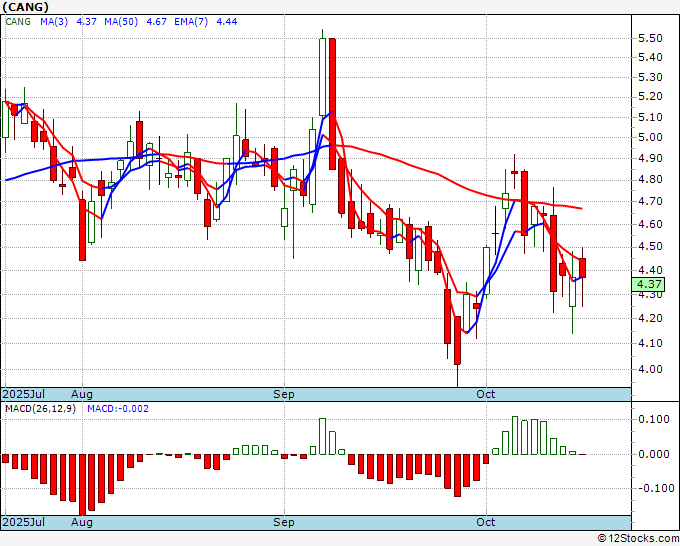
Task: Click the tall red candle at 5.50 peak
Action: 332,104
